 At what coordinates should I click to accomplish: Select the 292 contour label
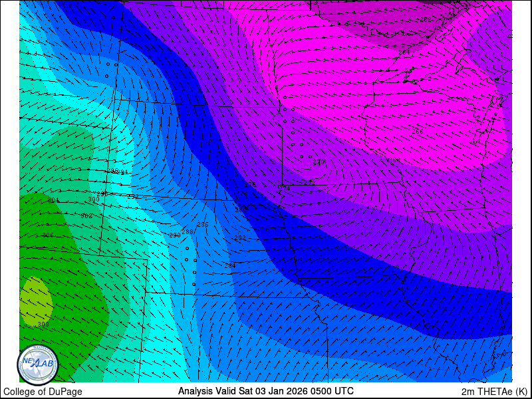132,196
